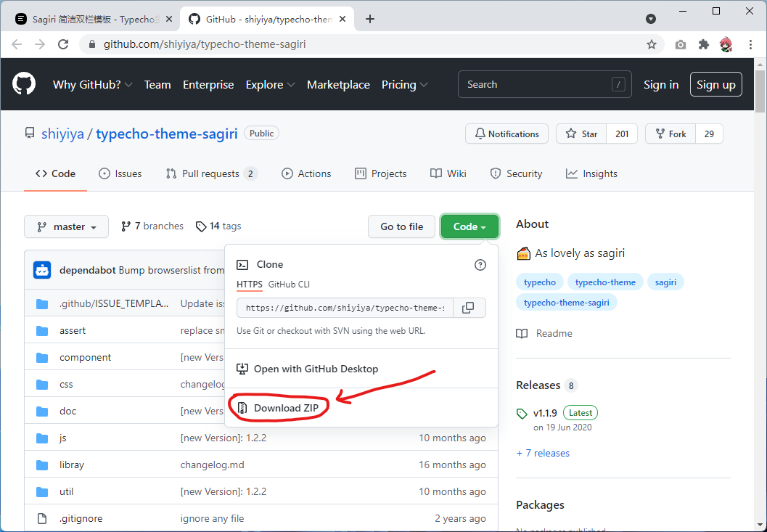Open the assert folder
The image size is (767, 532).
point(73,331)
